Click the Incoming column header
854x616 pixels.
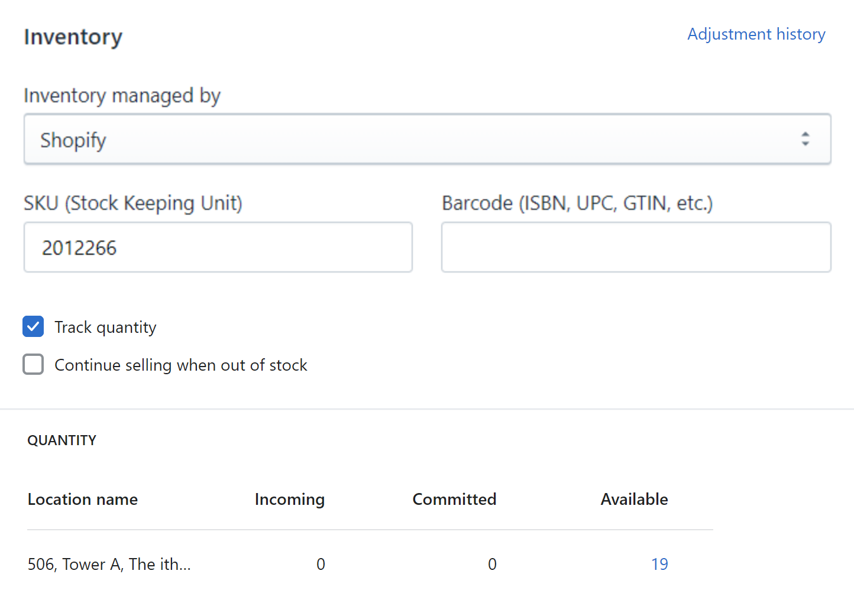pos(289,500)
